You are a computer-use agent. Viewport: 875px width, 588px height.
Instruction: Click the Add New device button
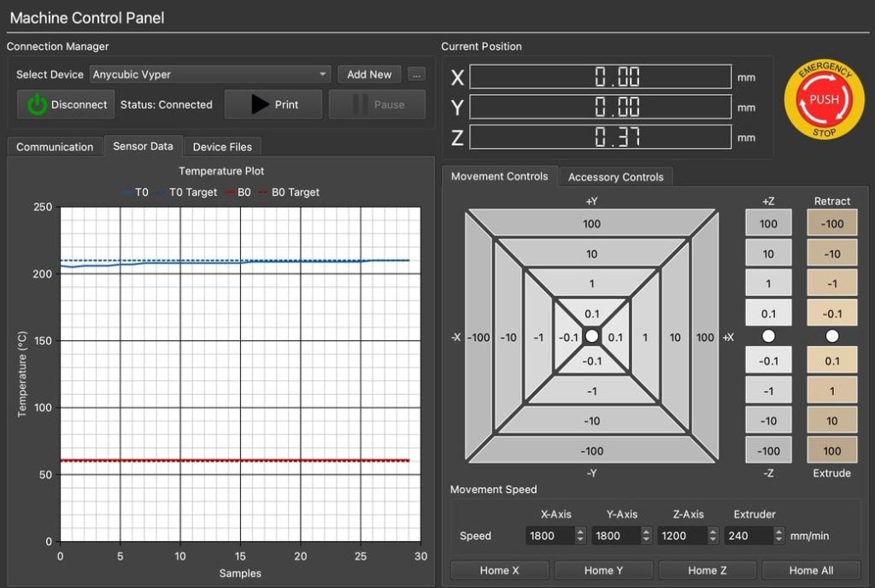(369, 74)
